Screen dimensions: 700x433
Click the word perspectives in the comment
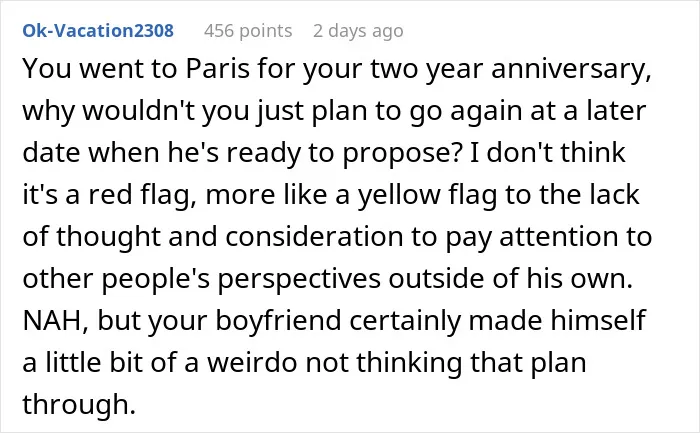(299, 279)
